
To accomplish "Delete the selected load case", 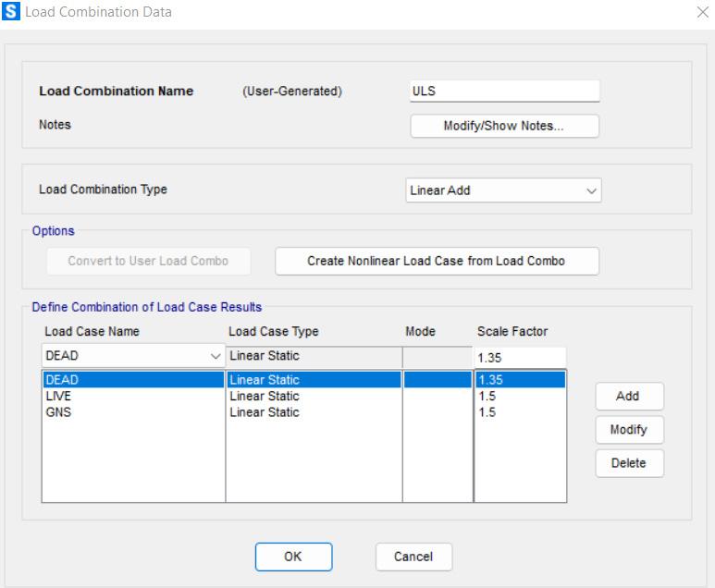I will pyautogui.click(x=629, y=463).
